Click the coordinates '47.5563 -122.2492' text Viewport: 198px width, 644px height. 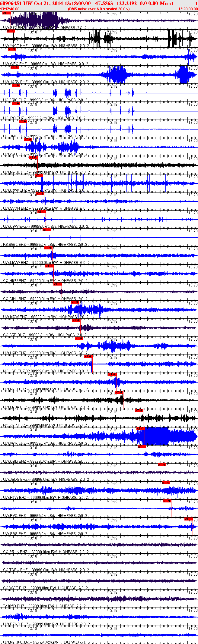click(116, 3)
